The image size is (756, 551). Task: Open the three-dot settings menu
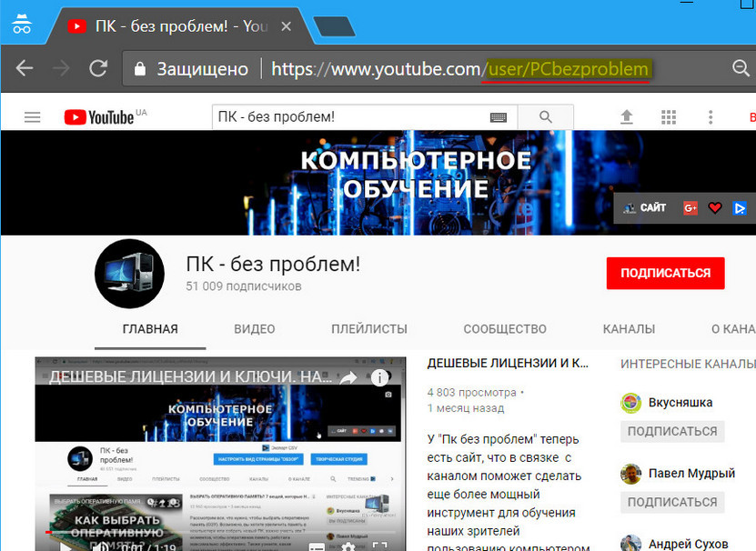[711, 117]
